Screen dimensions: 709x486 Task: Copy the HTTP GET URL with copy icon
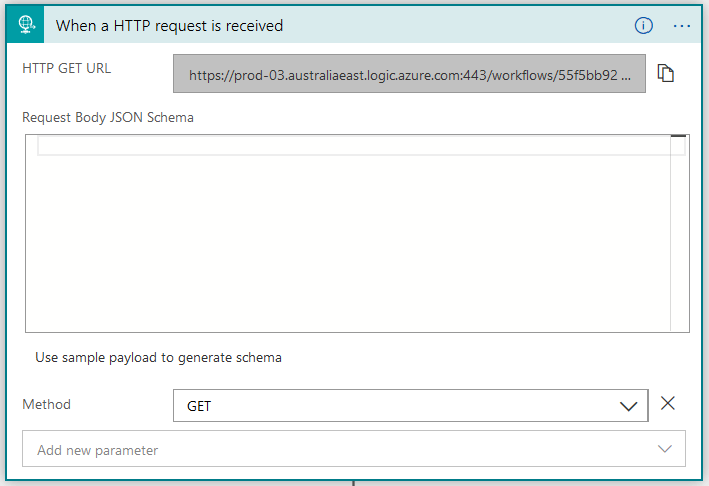(x=666, y=73)
